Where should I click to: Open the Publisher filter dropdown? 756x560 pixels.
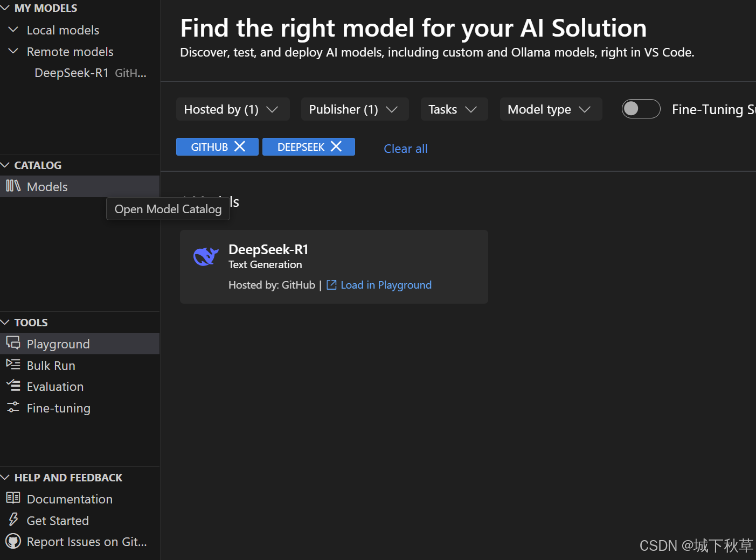355,109
